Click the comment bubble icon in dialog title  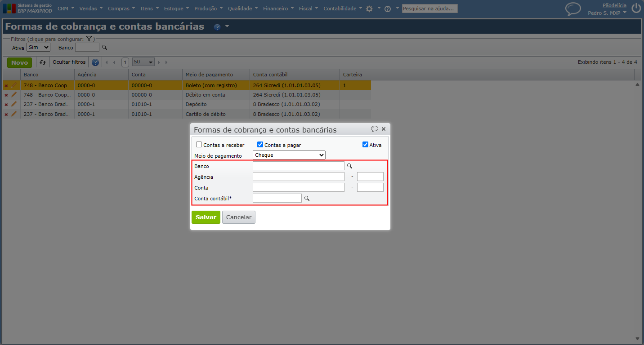(375, 129)
